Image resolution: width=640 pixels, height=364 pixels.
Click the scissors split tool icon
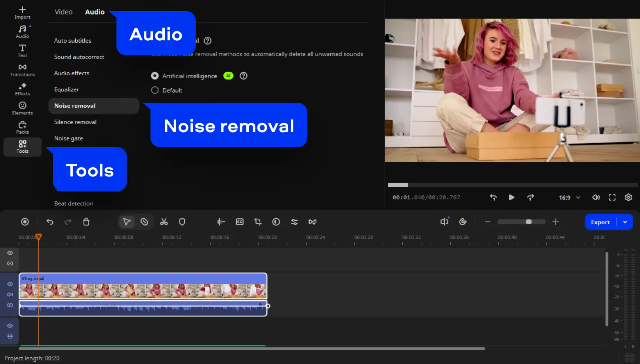[164, 222]
